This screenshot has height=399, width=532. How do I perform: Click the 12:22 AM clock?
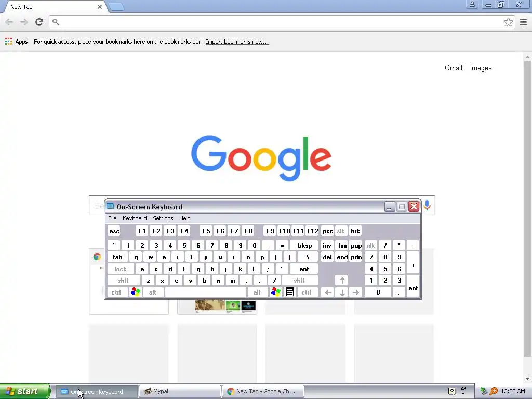point(513,391)
